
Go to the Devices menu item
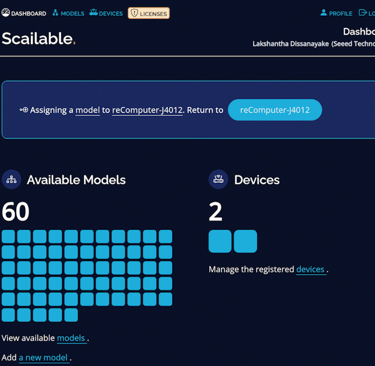pyautogui.click(x=106, y=13)
